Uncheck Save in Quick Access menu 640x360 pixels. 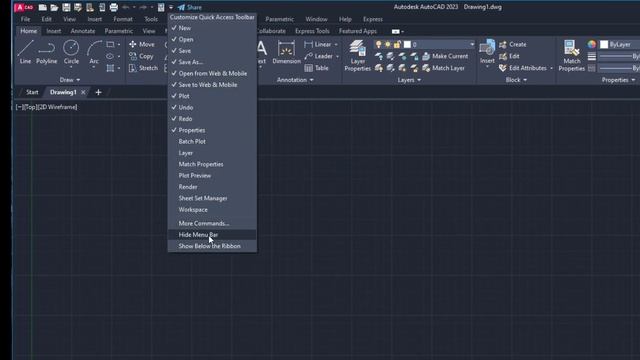coord(212,51)
